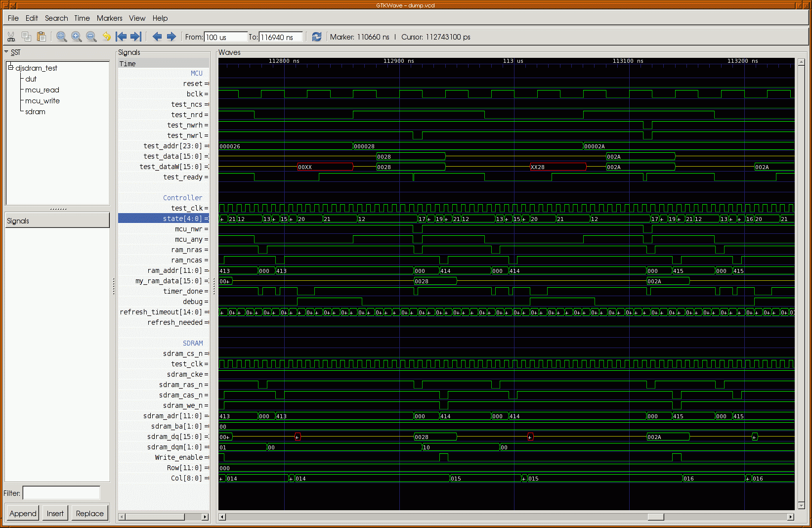Click the wave scrollbar left arrow
This screenshot has height=528, width=812.
coord(222,517)
